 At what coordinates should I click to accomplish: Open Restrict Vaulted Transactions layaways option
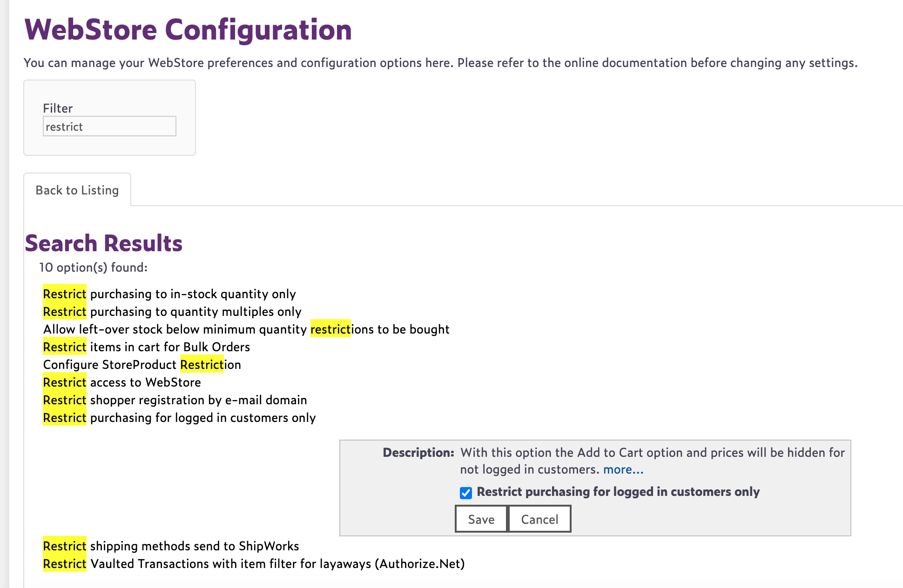pyautogui.click(x=254, y=564)
